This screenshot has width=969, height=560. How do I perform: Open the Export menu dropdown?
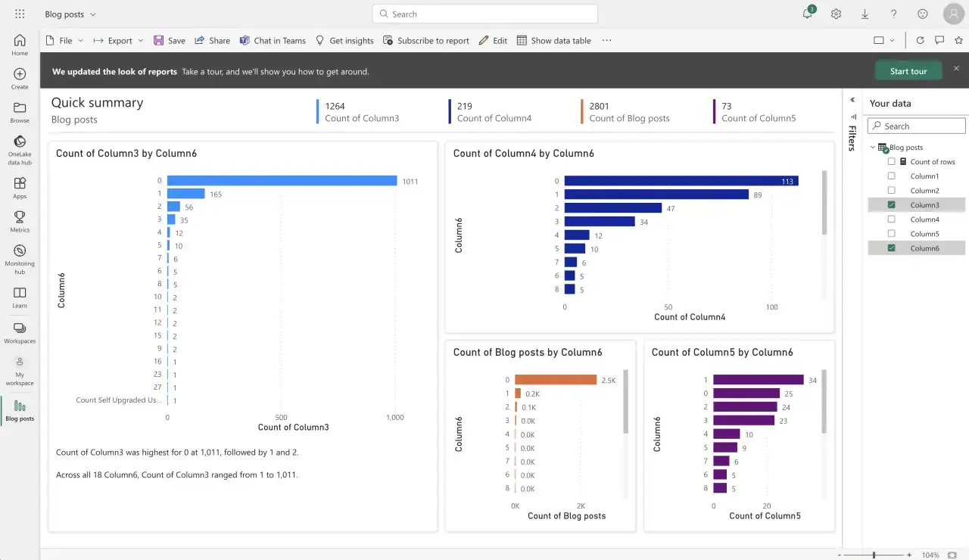[x=119, y=40]
